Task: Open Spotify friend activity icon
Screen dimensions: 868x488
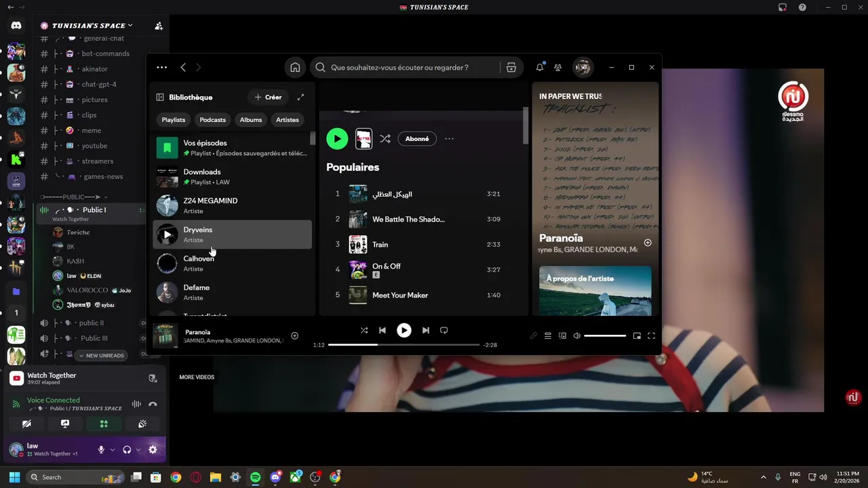Action: click(x=557, y=68)
